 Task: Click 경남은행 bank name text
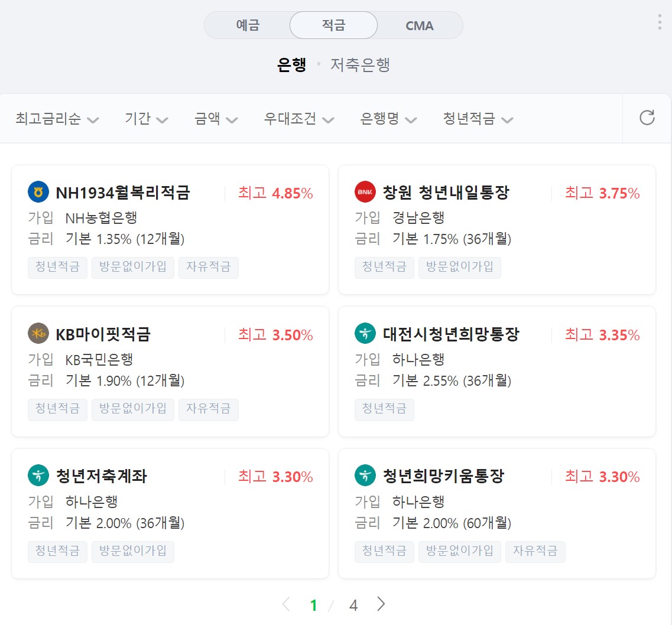point(418,218)
